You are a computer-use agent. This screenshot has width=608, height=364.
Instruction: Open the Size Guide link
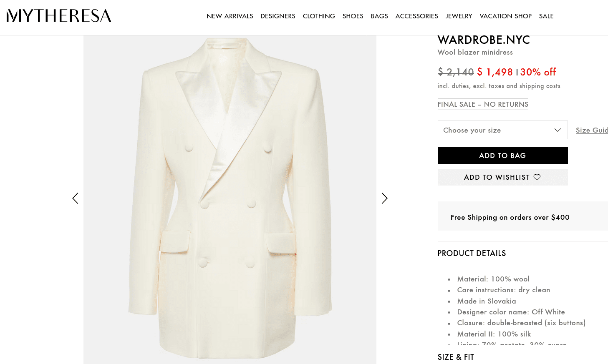click(x=592, y=130)
